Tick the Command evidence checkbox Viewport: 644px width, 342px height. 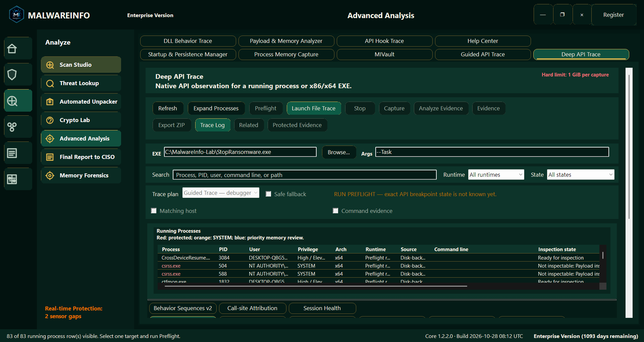(335, 211)
